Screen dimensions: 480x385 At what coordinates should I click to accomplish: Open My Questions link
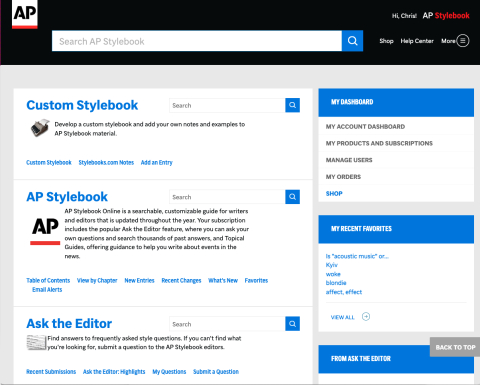[169, 371]
